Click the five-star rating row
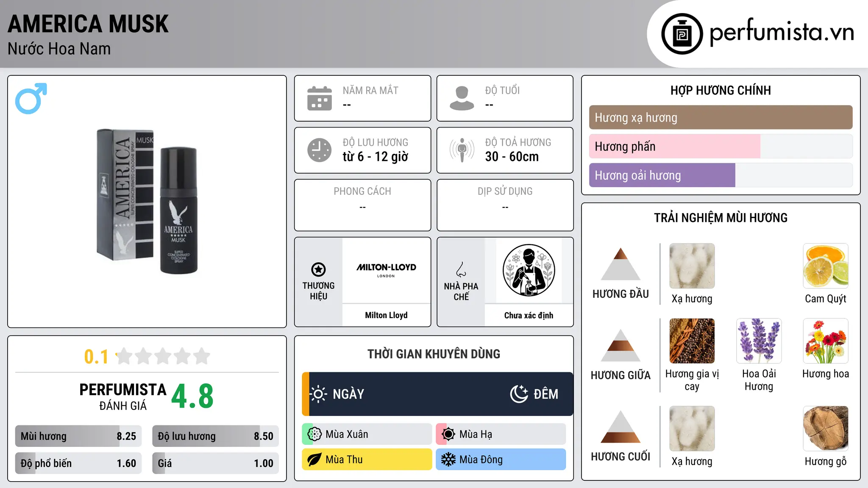This screenshot has width=868, height=488. pos(163,356)
